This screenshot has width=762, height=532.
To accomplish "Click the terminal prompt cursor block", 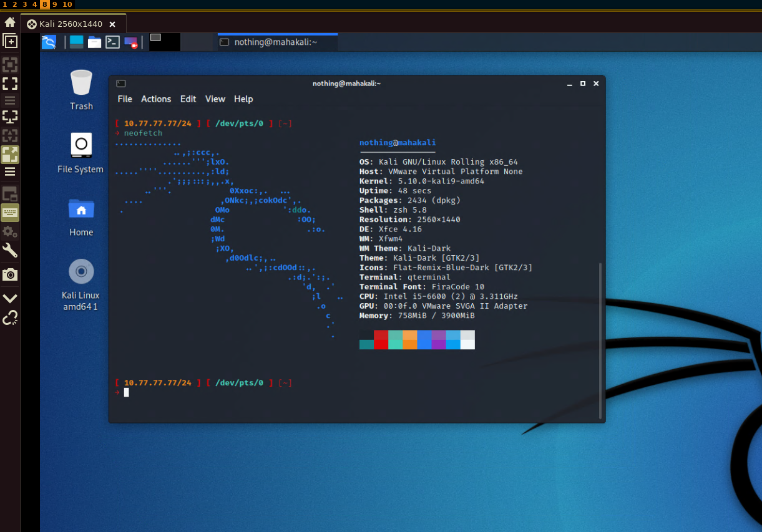I will 126,392.
